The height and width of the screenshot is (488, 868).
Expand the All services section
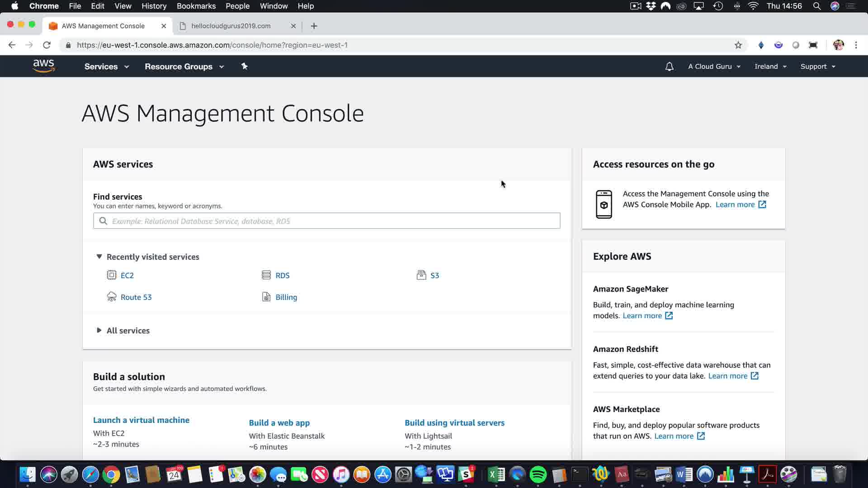coord(99,330)
